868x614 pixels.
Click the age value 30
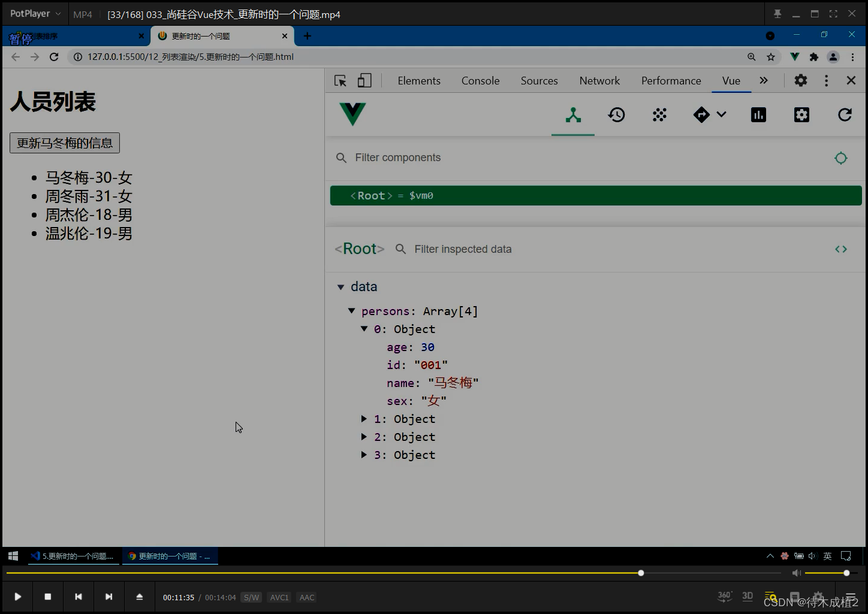(427, 347)
